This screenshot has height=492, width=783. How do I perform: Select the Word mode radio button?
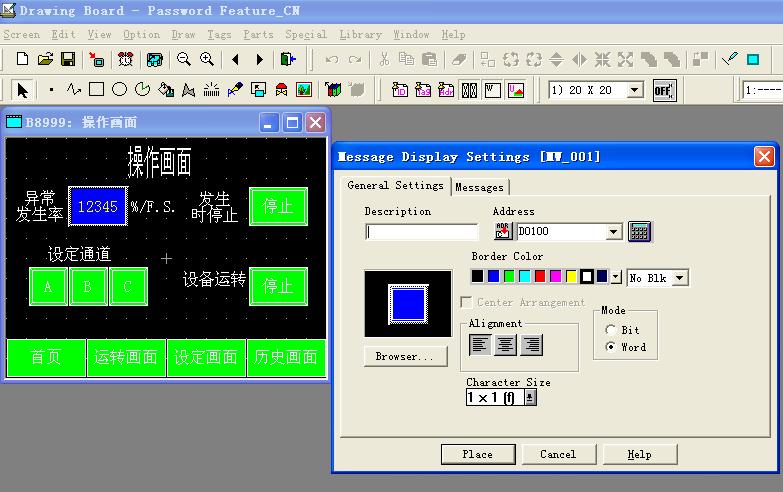pyautogui.click(x=611, y=347)
